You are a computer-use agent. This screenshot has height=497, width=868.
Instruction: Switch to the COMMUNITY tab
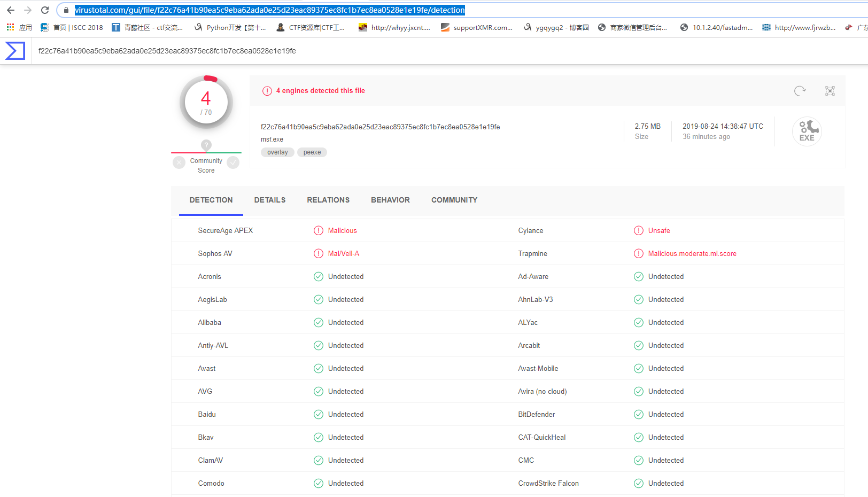454,200
